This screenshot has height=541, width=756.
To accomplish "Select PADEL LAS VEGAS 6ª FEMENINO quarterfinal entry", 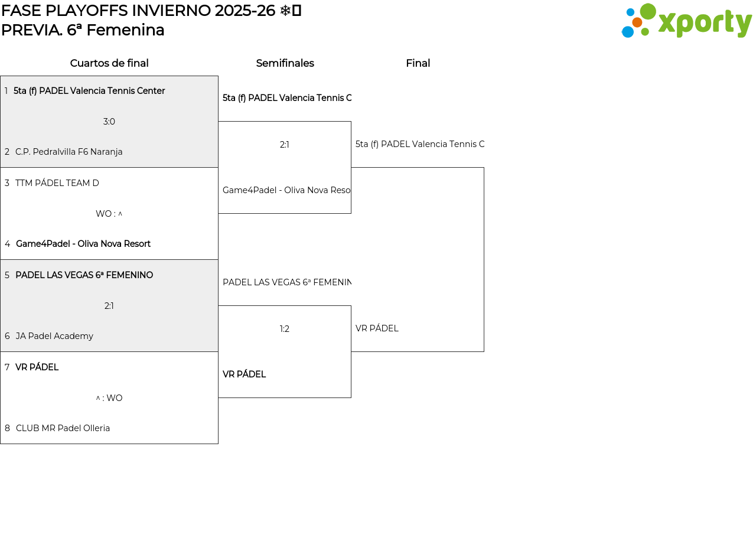I will pyautogui.click(x=84, y=275).
